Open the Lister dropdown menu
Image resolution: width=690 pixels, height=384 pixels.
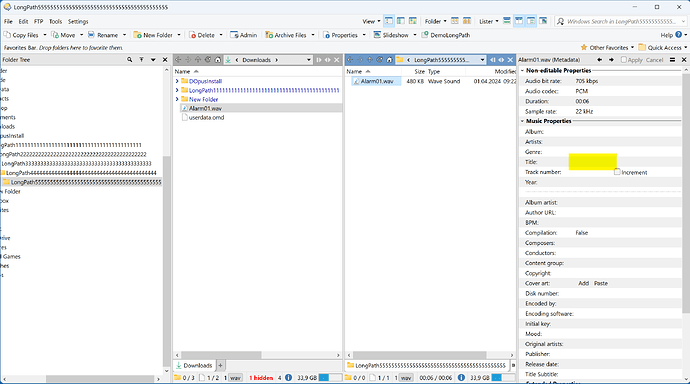[x=488, y=21]
